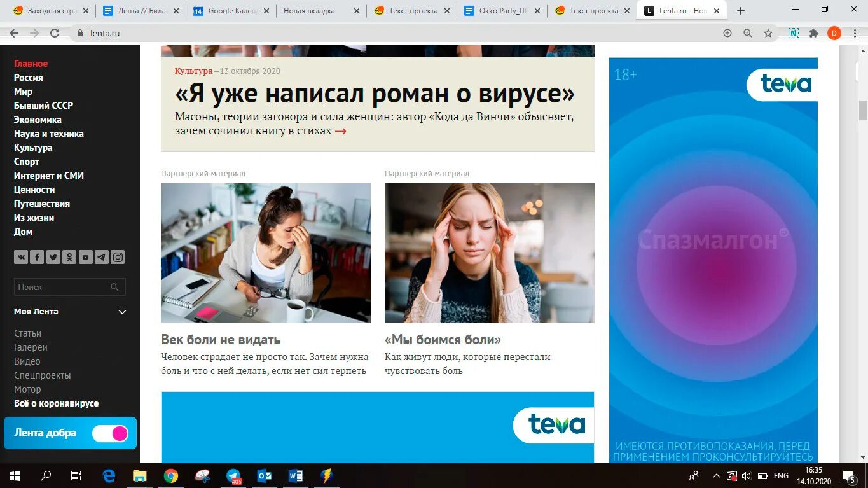Viewport: 868px width, 488px height.
Task: Bookmark this page with star icon
Action: 768,33
